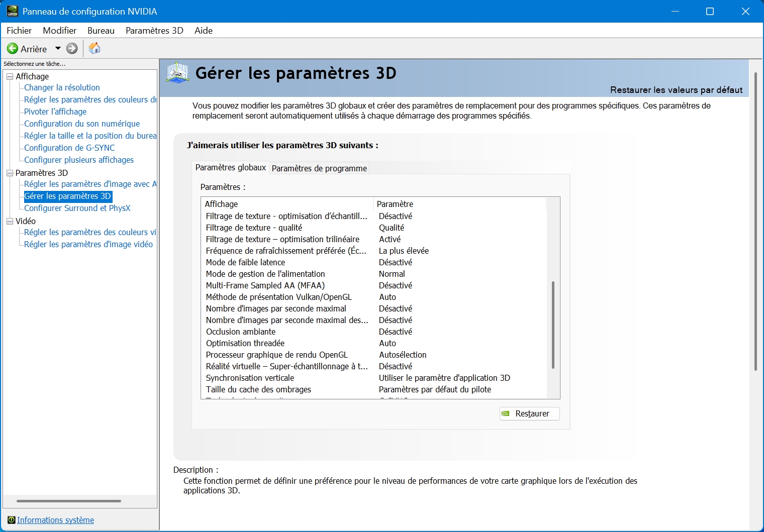Click the Activé trilinear optimisation value
764x532 pixels.
coord(390,239)
